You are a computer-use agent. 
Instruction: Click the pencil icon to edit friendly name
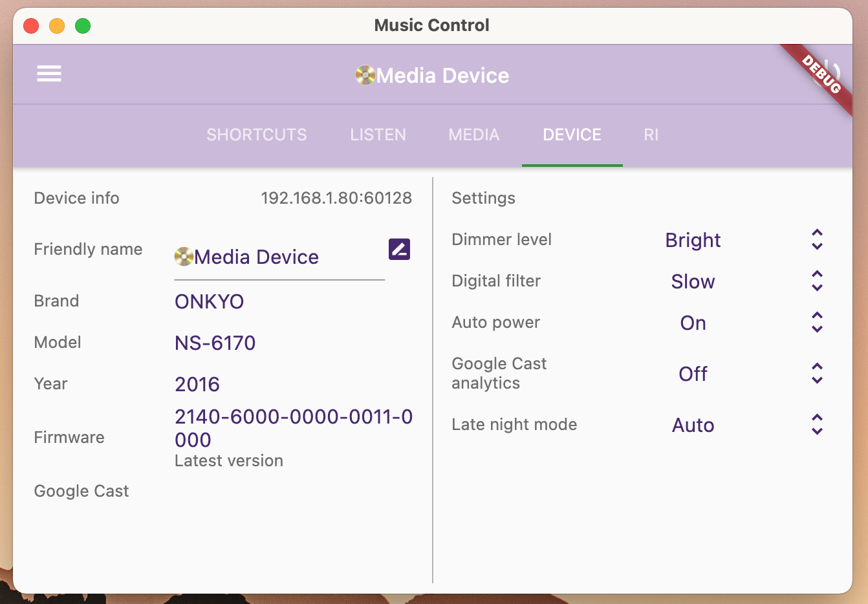click(x=399, y=249)
